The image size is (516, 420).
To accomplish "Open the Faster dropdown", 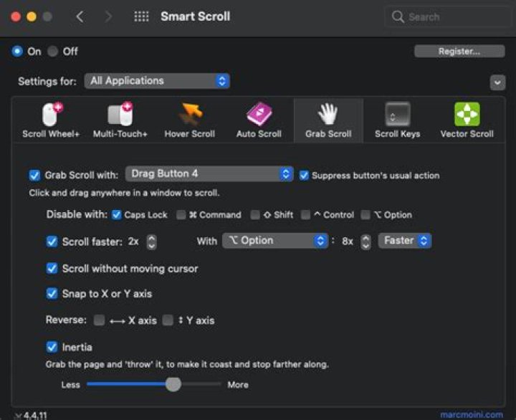I will coord(404,241).
